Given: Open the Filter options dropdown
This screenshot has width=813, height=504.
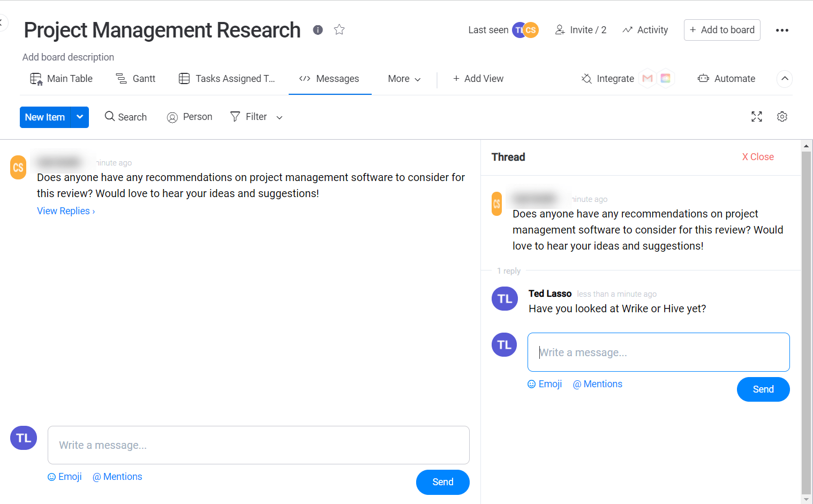Looking at the screenshot, I should [x=255, y=117].
